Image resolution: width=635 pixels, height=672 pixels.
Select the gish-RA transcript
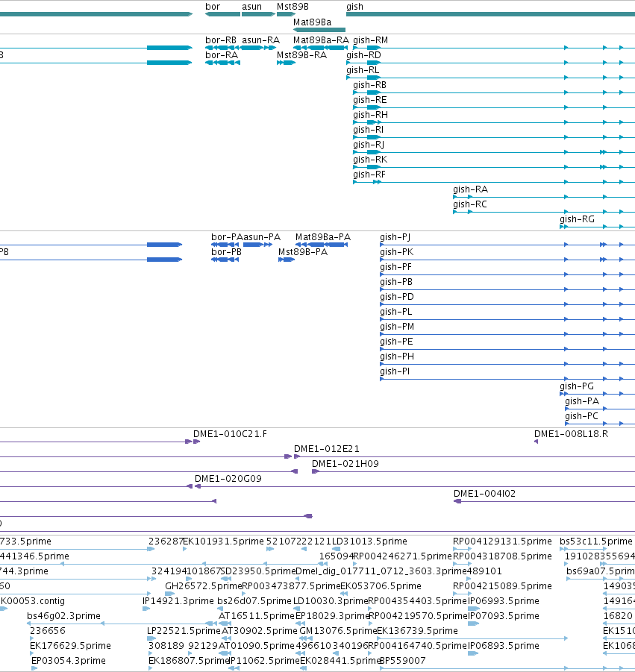coord(470,189)
